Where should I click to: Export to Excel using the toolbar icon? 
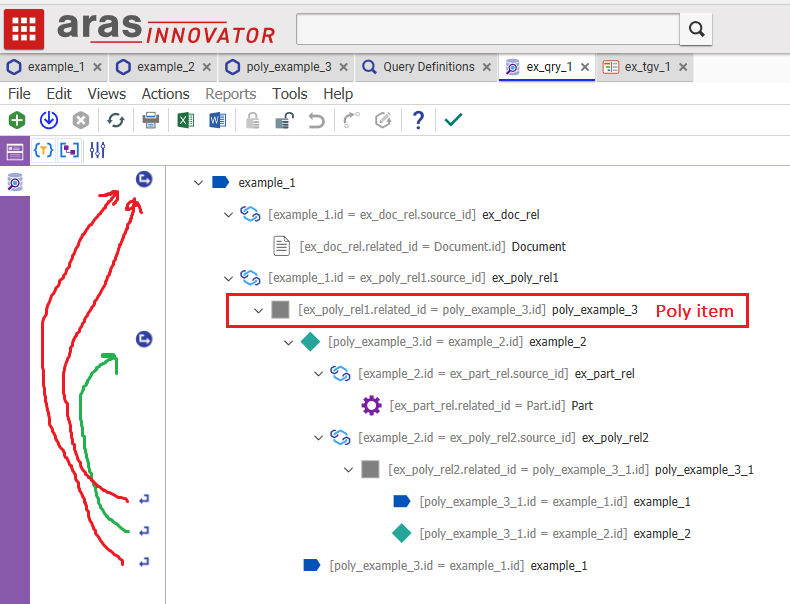click(185, 120)
